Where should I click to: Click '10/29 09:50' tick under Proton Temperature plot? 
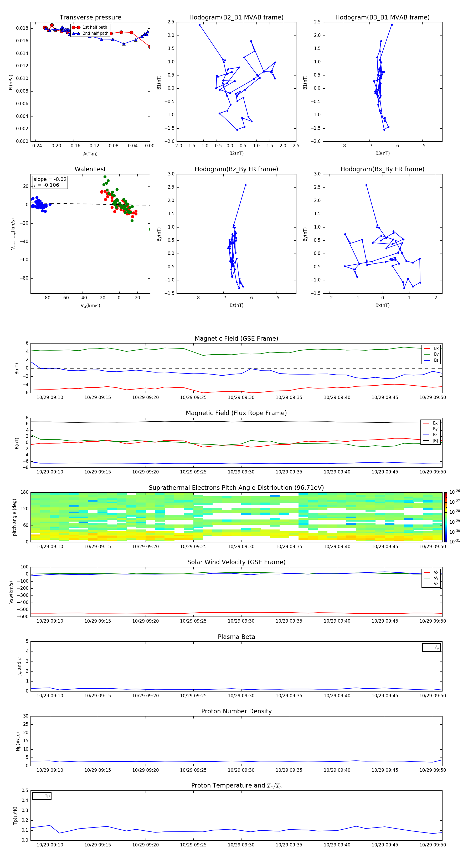tap(433, 845)
